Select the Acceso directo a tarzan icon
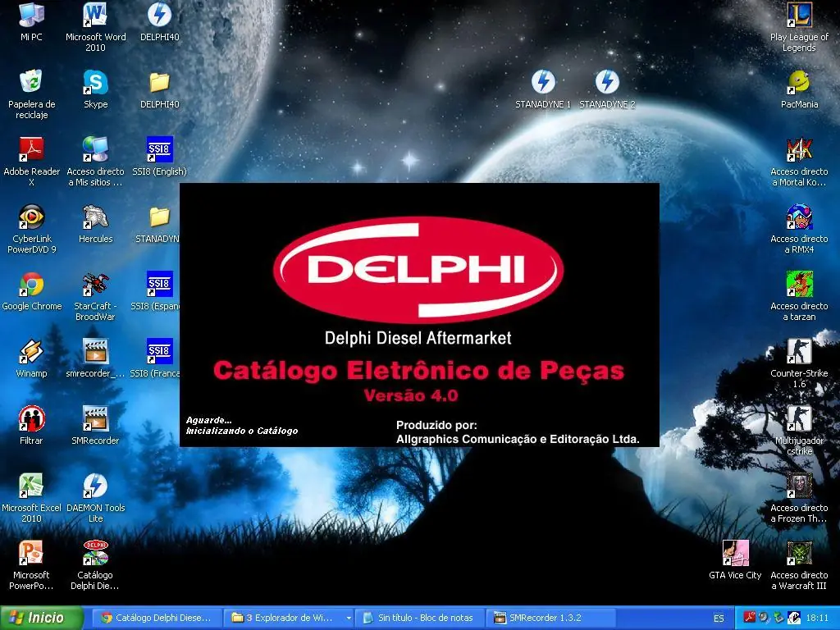The width and height of the screenshot is (840, 630). [799, 295]
